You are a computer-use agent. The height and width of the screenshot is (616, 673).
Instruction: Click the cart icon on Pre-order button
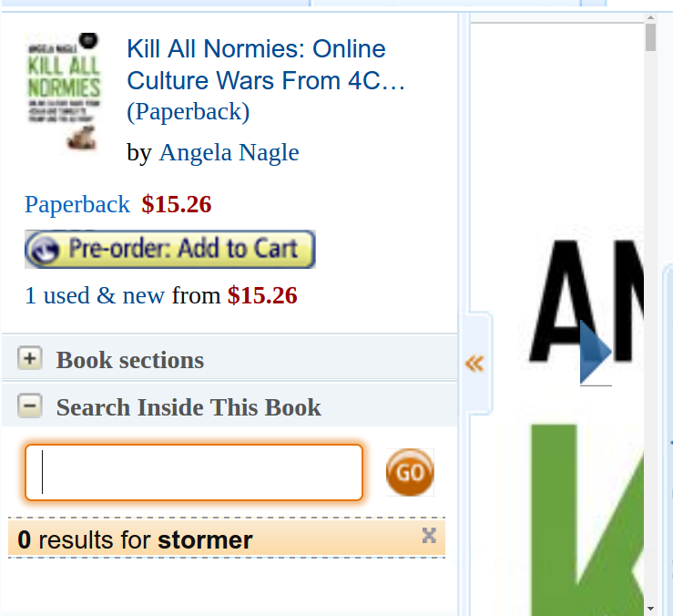tap(45, 249)
